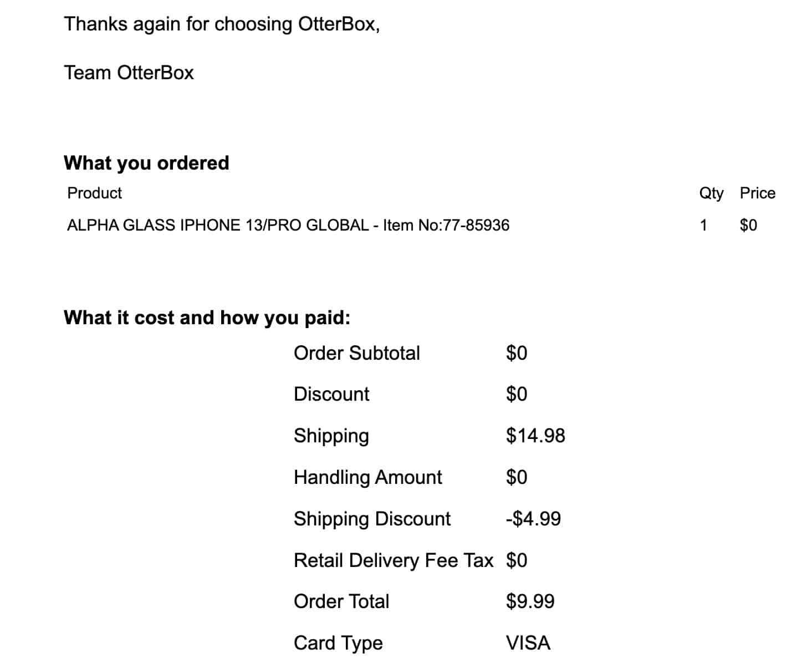
Task: Click the Retail Delivery Fee Tax label
Action: (x=394, y=560)
